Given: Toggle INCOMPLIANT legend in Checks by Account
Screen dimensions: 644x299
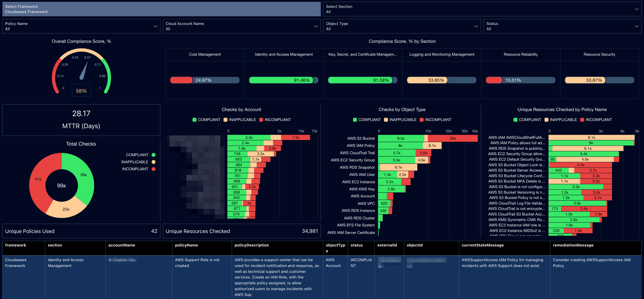Looking at the screenshot, I should click(x=275, y=120).
